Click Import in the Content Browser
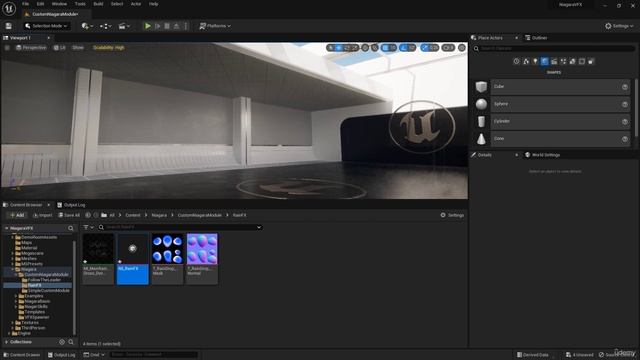Viewport: 640px width, 360px height. (x=42, y=215)
